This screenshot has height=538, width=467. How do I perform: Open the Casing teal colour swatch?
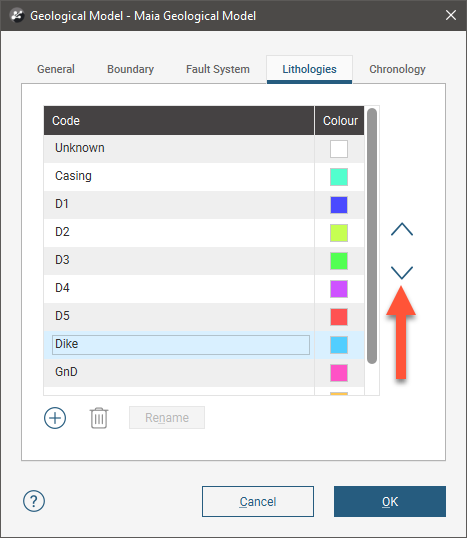(339, 177)
